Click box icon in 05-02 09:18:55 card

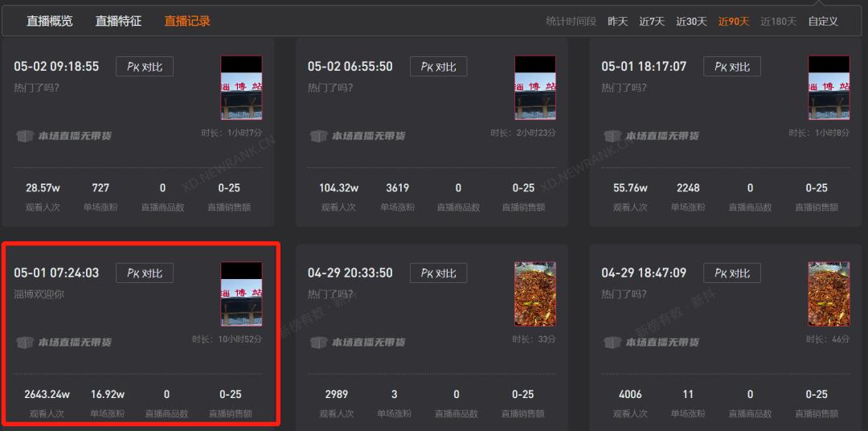(24, 136)
